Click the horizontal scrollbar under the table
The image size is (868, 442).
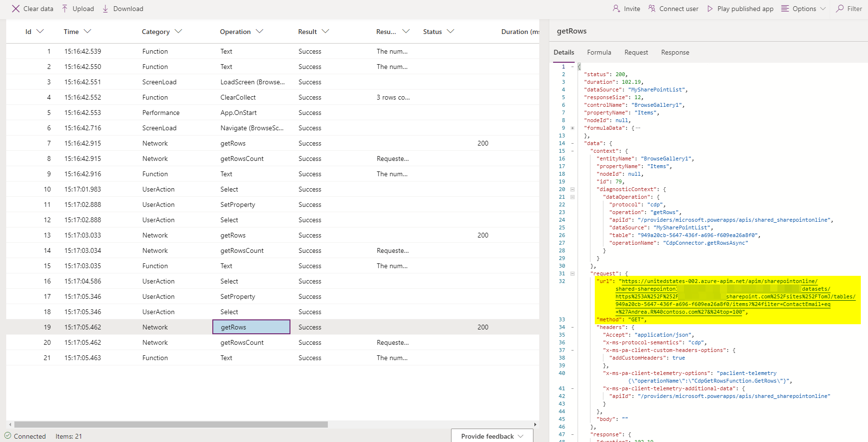click(171, 424)
